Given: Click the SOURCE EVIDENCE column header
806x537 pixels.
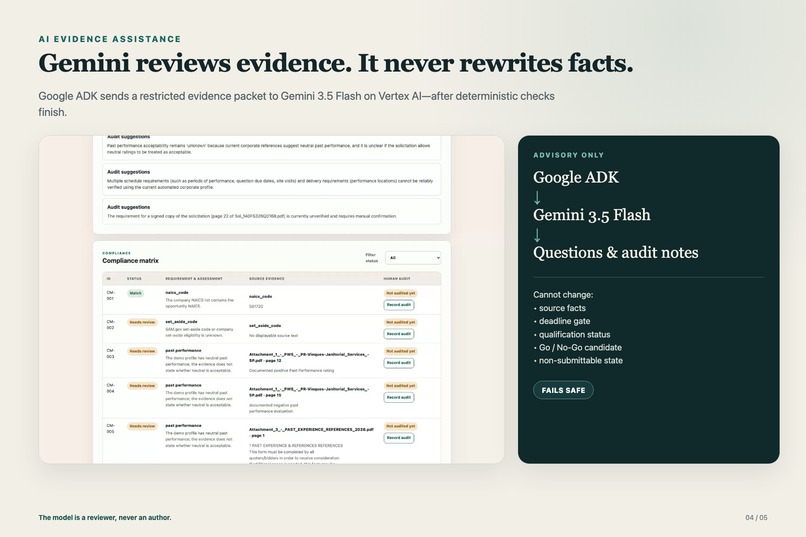Looking at the screenshot, I should 266,279.
